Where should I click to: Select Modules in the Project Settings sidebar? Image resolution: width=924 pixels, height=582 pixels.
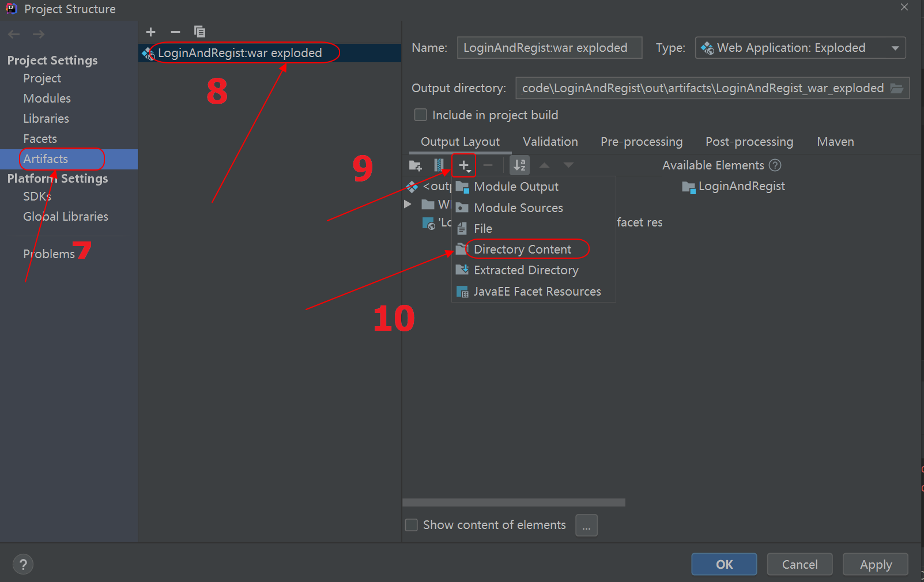click(47, 98)
